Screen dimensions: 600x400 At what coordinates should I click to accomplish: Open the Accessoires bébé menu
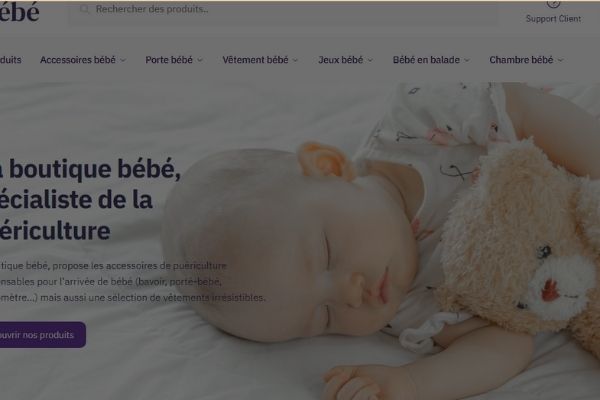click(78, 60)
